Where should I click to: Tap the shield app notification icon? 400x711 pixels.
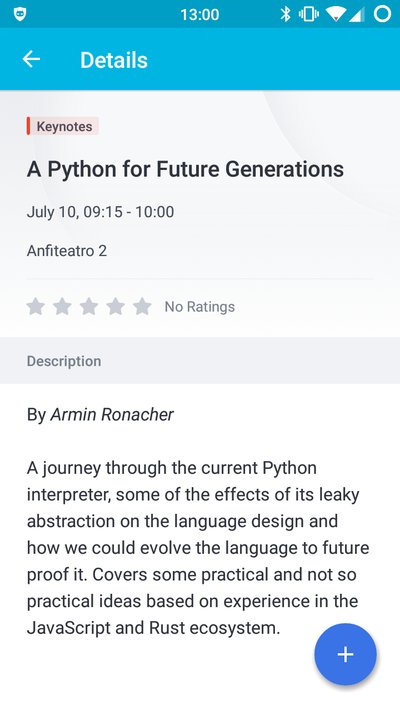pos(20,14)
